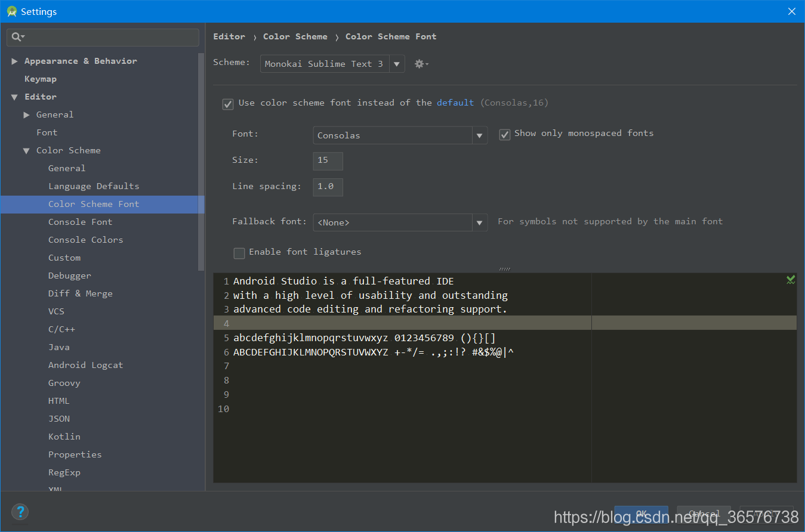Expand Appearance & Behavior tree node

click(x=14, y=61)
